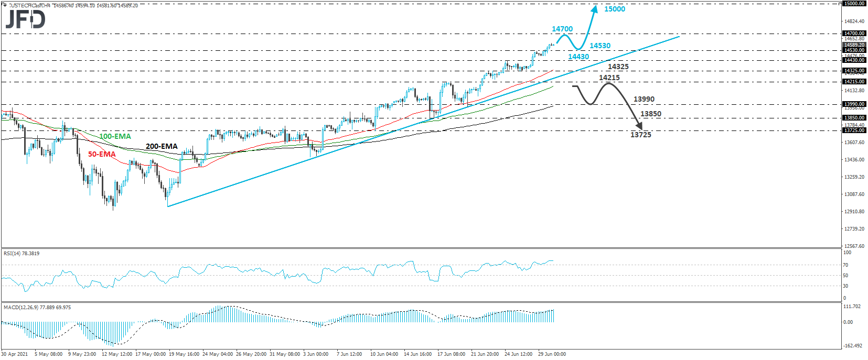Click the blue 14530 label

[x=600, y=46]
